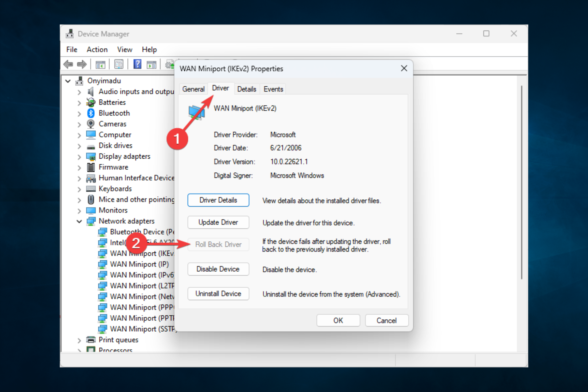Click the Properties toolbar icon
Image resolution: width=588 pixels, height=392 pixels.
click(x=119, y=64)
